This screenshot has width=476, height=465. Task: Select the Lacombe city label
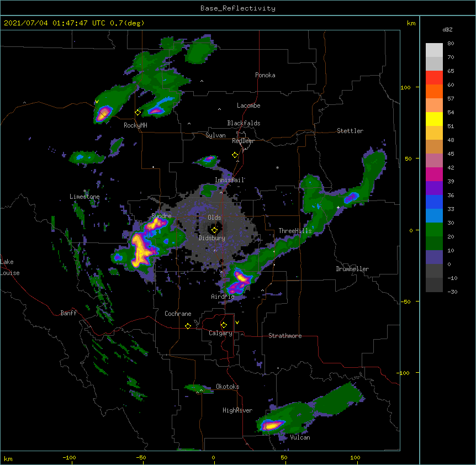pos(248,105)
